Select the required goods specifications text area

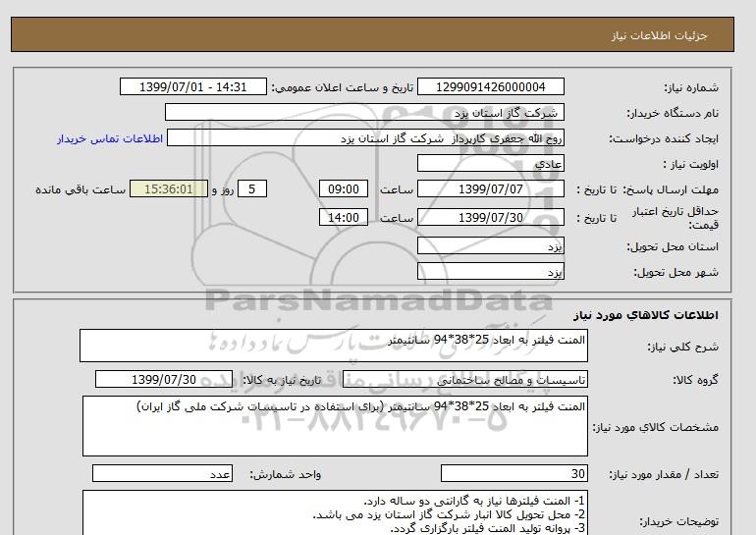click(x=335, y=426)
